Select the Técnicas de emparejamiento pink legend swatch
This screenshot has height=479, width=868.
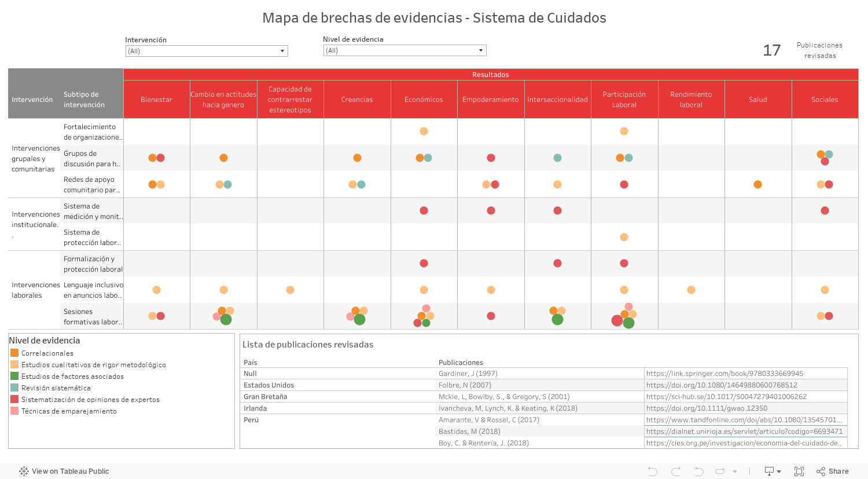pyautogui.click(x=14, y=411)
